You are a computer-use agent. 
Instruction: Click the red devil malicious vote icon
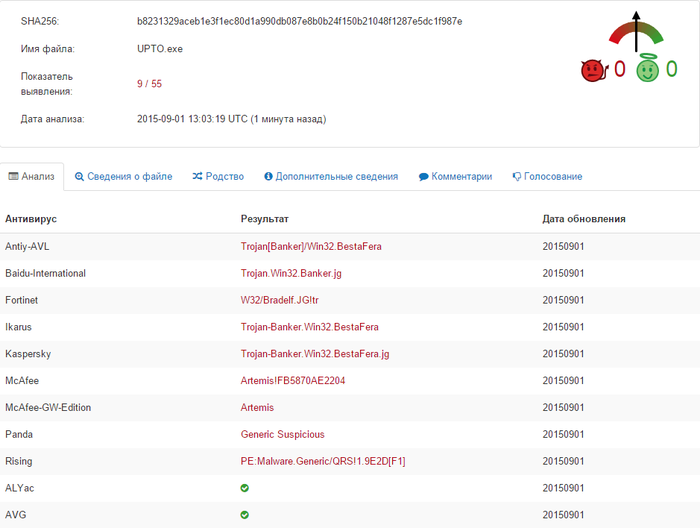[x=595, y=71]
